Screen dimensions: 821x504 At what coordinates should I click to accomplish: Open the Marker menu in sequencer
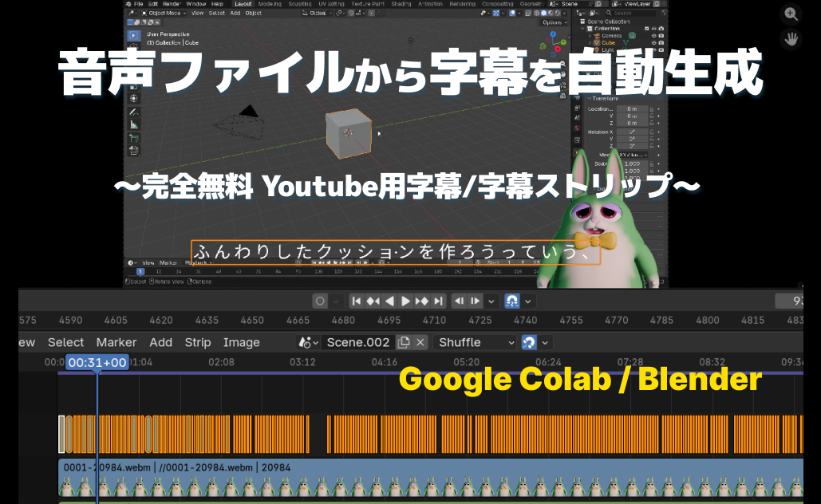(x=116, y=342)
